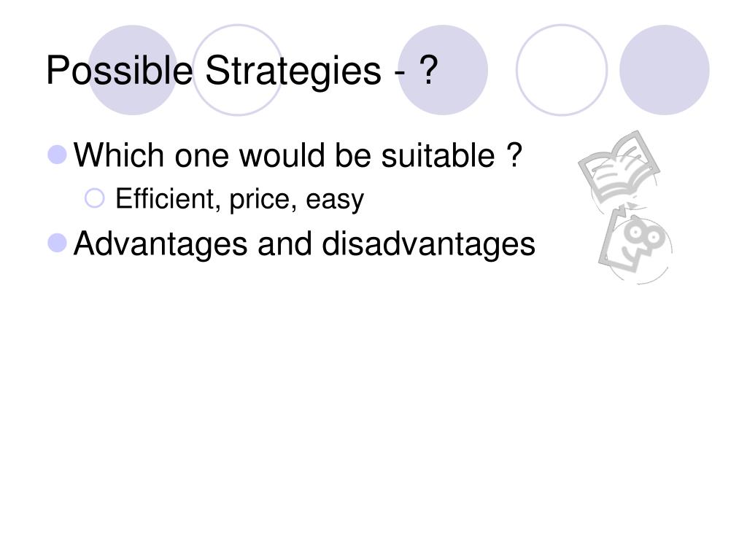Select the outlined circle behind "Strategies"
Screen dimensions: 747x560
point(238,70)
